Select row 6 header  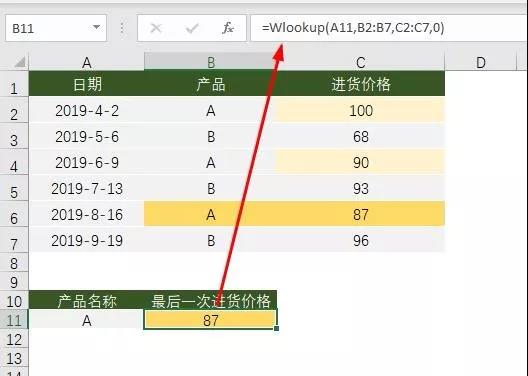coord(14,214)
